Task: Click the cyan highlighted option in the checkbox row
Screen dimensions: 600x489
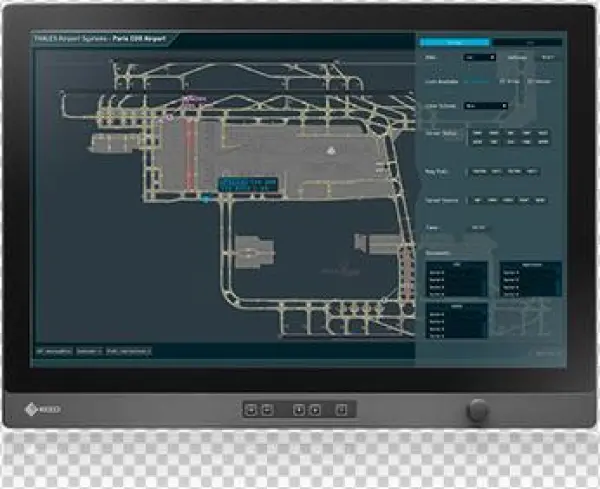Action: tap(476, 82)
